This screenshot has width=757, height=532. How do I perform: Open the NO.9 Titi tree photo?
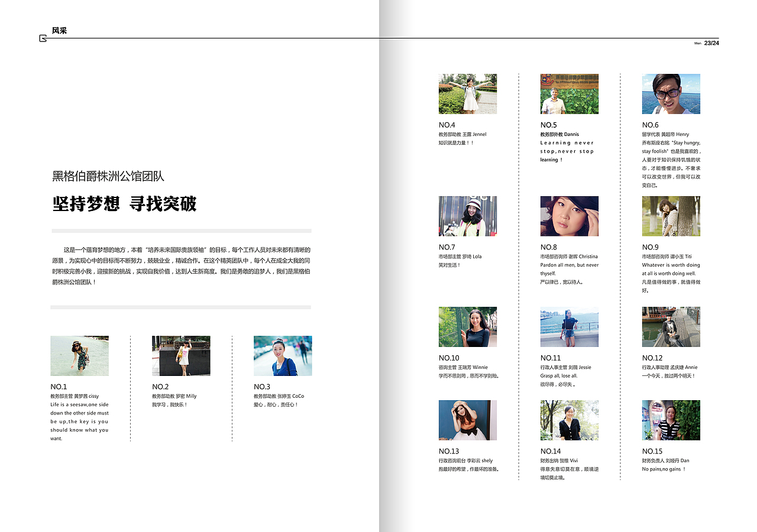point(671,216)
